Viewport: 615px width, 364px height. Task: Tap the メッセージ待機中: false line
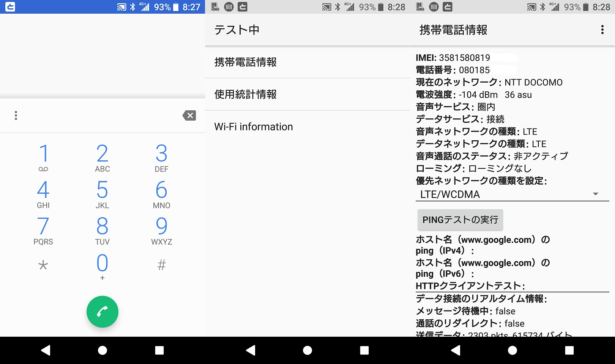click(465, 311)
